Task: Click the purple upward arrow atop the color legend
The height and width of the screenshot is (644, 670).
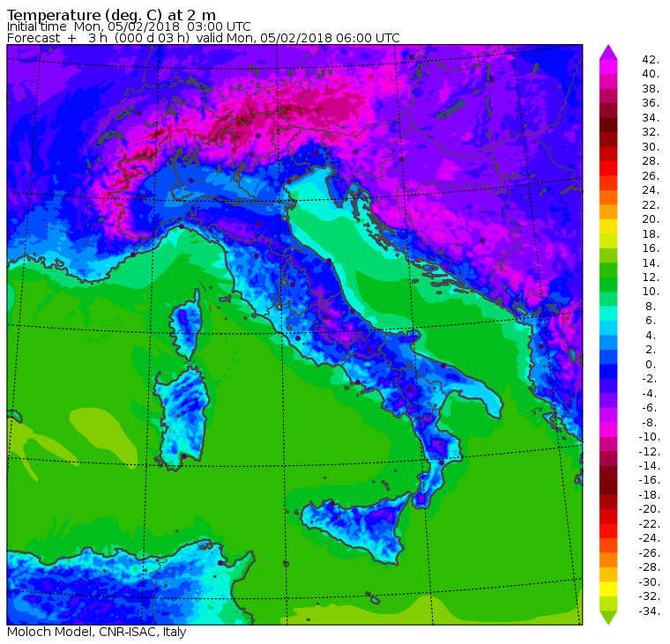Action: click(x=608, y=52)
